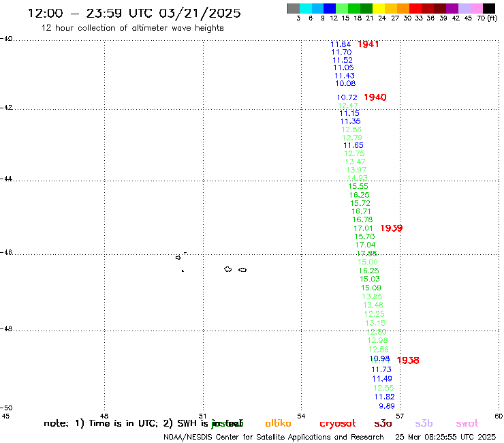504x443 pixels.
Task: Click the altika satellite legend label
Action: 278,423
